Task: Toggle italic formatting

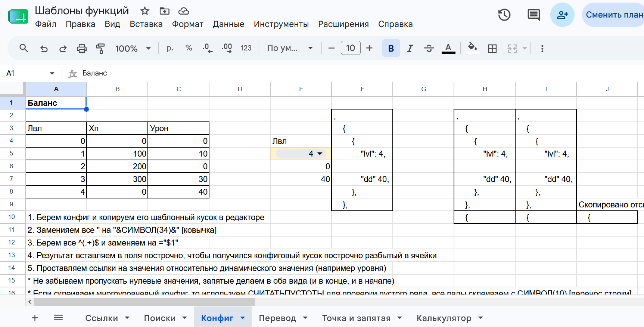Action: point(410,48)
